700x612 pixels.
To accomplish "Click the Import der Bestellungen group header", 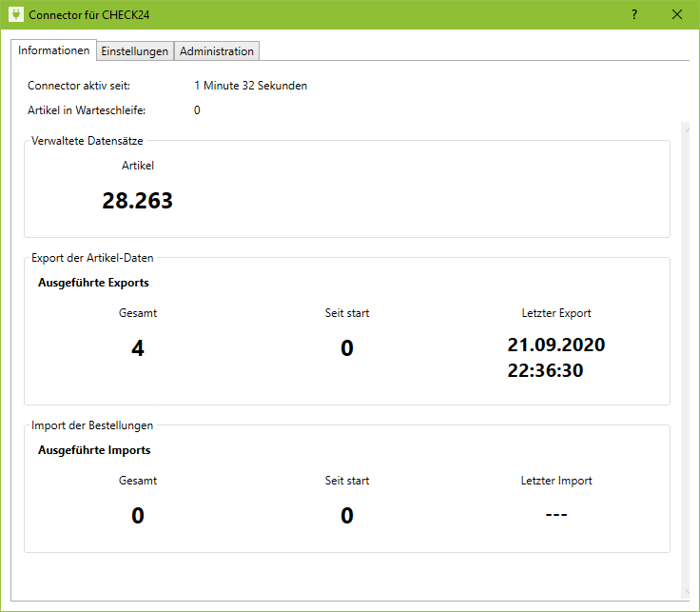I will [92, 425].
